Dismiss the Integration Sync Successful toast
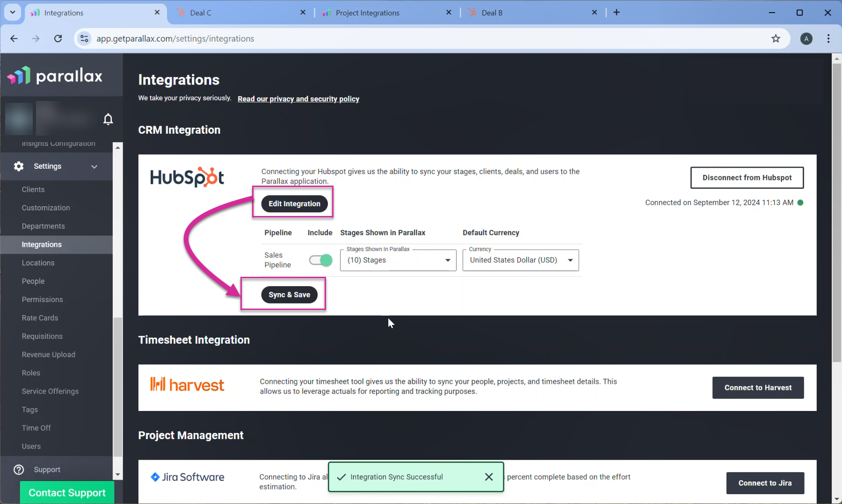 (489, 477)
